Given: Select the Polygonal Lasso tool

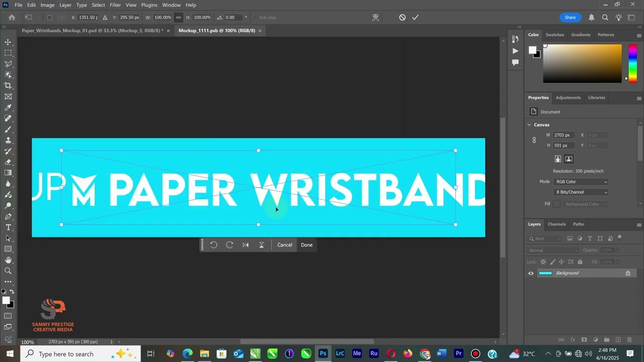Looking at the screenshot, I should pyautogui.click(x=8, y=64).
